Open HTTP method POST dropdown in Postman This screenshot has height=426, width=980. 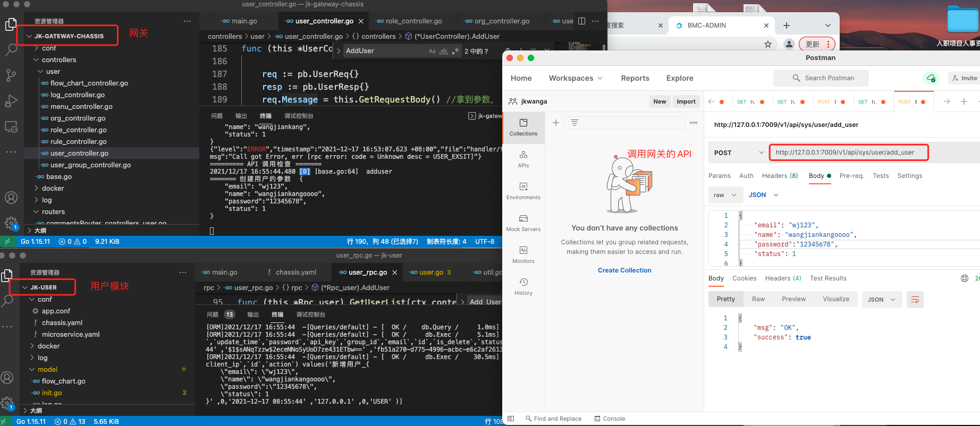pos(738,153)
